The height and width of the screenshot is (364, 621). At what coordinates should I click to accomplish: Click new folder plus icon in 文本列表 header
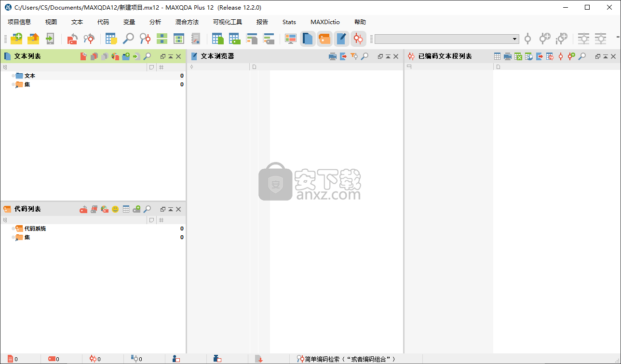126,56
